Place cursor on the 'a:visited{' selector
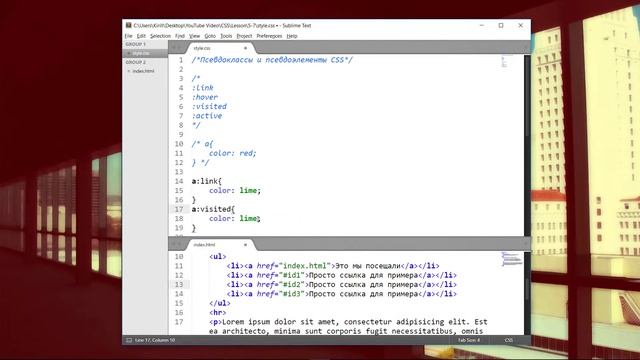This screenshot has width=640, height=360. [213, 209]
